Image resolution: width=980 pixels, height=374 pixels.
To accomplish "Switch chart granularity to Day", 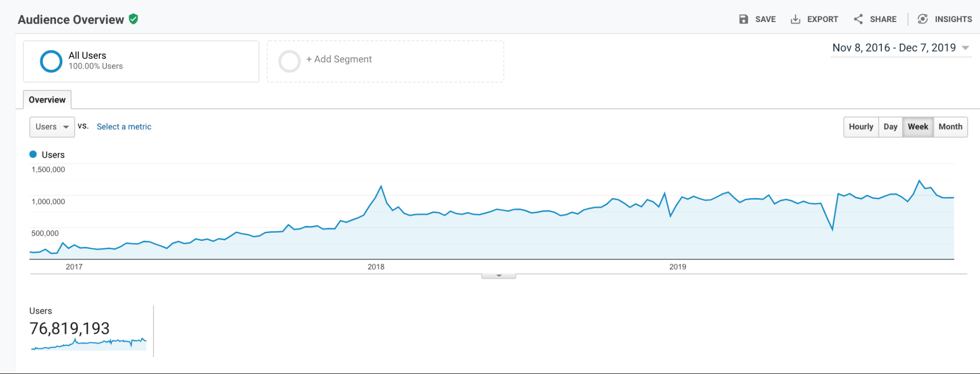I will pyautogui.click(x=890, y=127).
